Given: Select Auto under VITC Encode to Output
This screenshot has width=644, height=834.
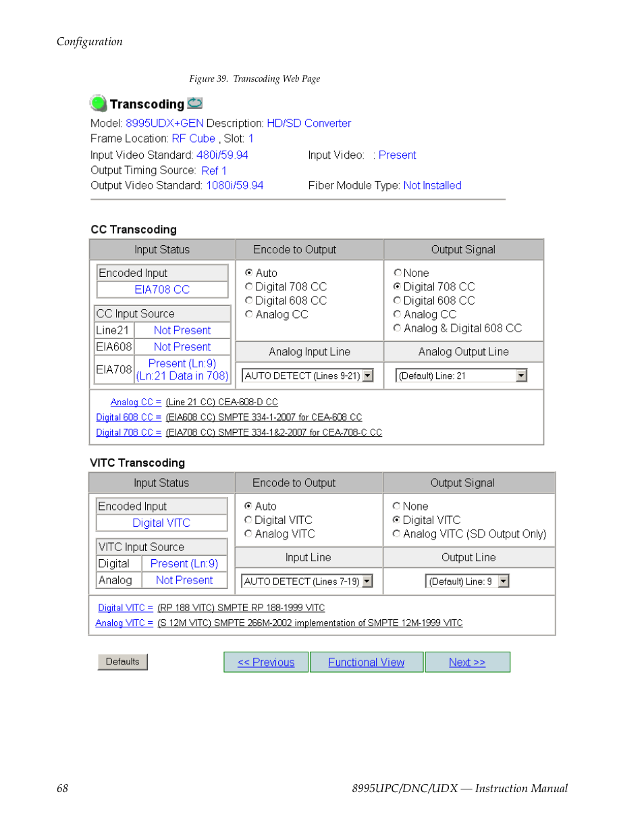Looking at the screenshot, I should 248,506.
